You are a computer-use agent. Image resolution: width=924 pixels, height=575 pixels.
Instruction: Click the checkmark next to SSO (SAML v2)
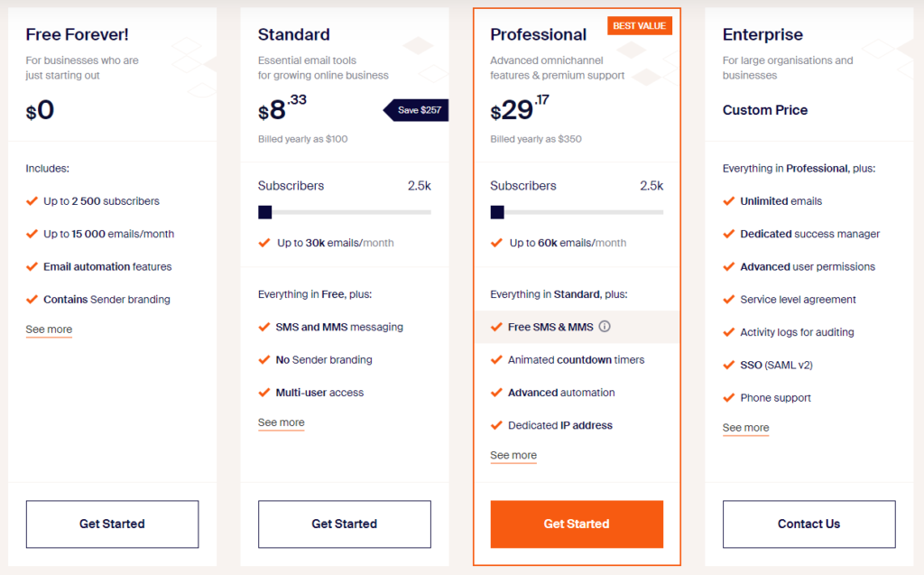[728, 365]
